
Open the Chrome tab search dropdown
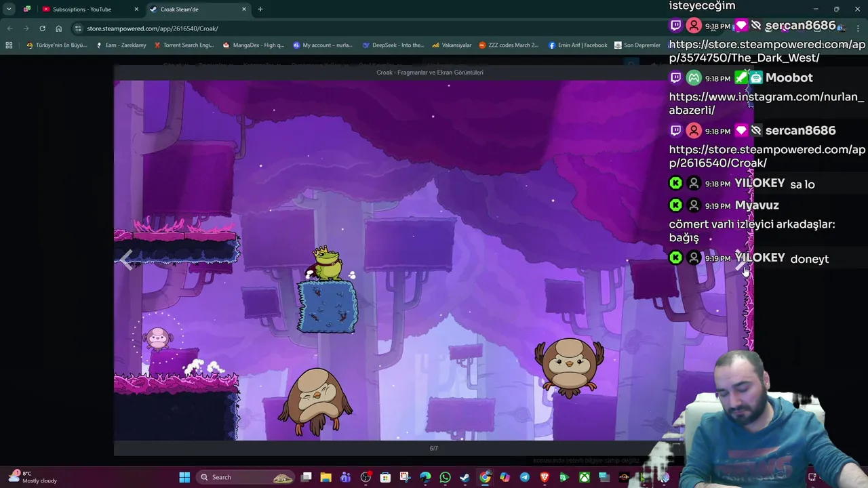click(9, 9)
